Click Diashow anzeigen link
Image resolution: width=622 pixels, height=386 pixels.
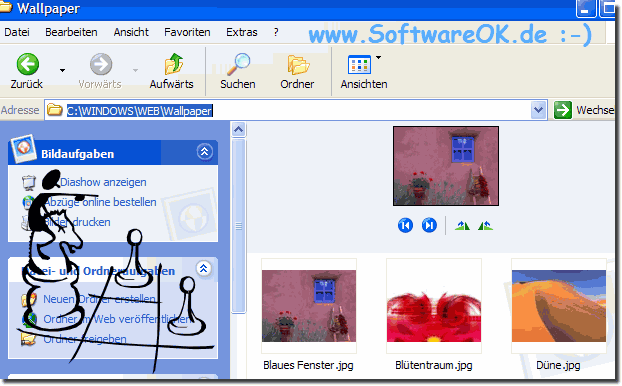pos(103,182)
